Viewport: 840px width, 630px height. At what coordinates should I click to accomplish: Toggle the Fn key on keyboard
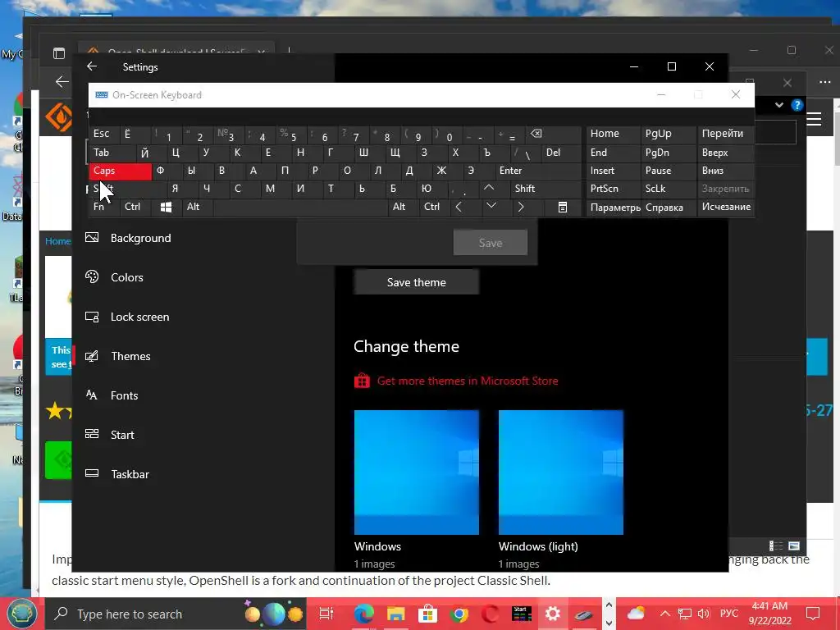104,207
